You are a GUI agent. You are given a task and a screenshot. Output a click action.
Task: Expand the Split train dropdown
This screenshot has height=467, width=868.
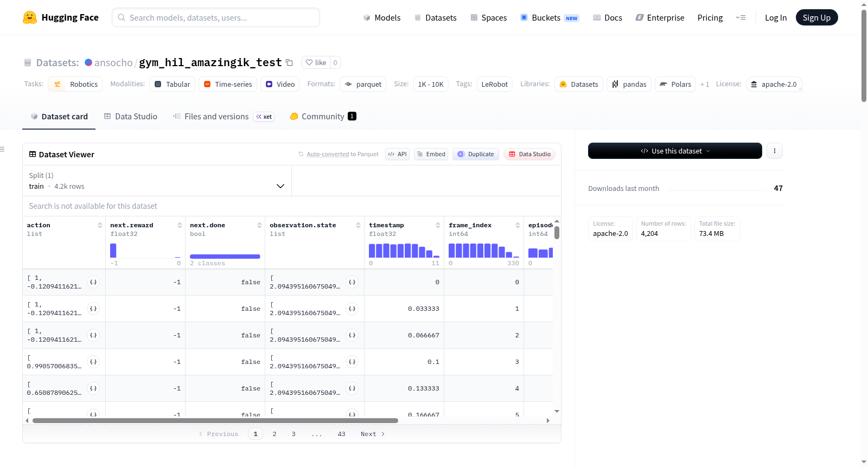157,181
